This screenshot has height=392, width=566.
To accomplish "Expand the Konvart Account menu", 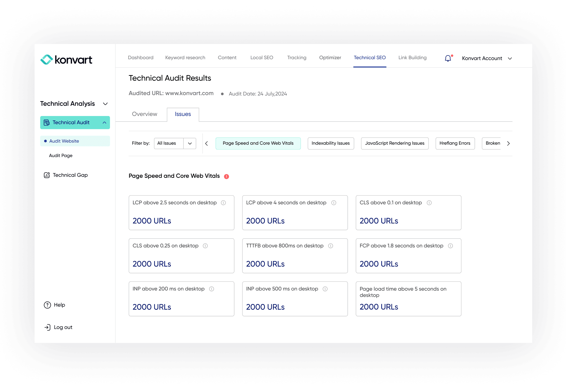I will tap(510, 58).
